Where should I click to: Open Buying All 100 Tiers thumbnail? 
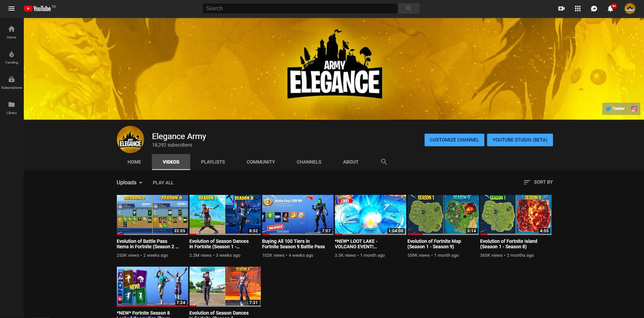coord(298,215)
